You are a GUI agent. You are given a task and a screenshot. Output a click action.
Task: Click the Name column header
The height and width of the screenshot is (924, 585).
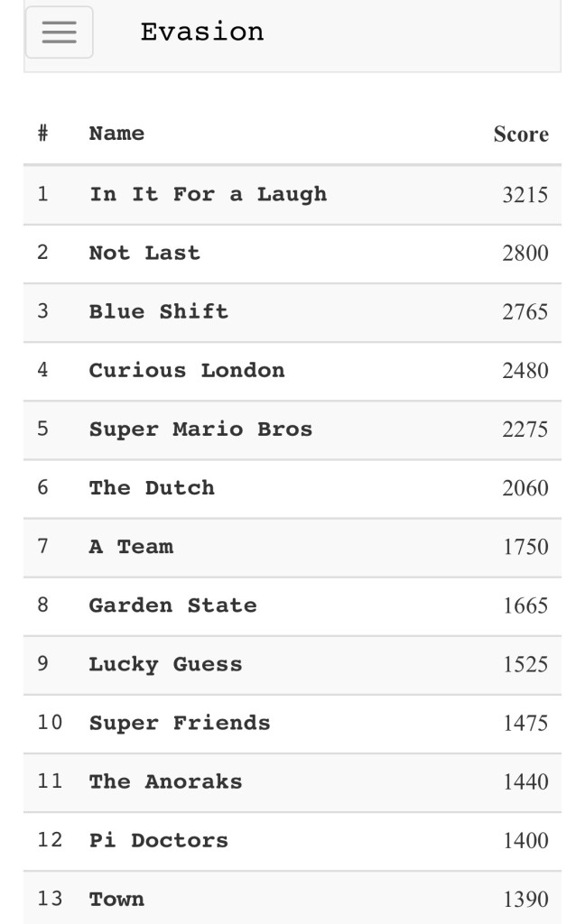click(116, 134)
